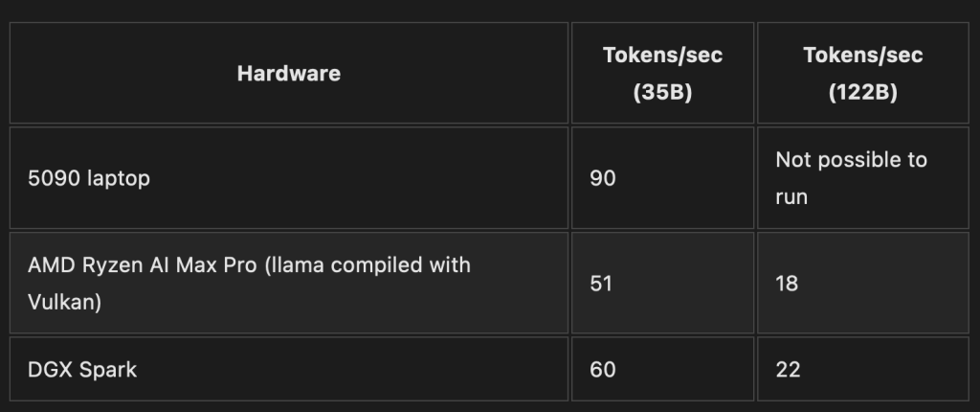Click the word DGX in last row
The height and width of the screenshot is (412, 980).
click(x=50, y=369)
